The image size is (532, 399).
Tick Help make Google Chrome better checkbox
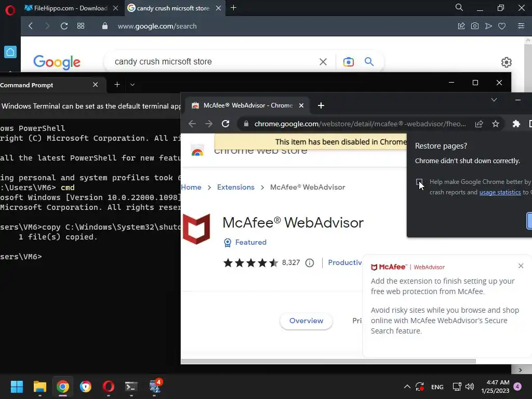[x=419, y=182]
